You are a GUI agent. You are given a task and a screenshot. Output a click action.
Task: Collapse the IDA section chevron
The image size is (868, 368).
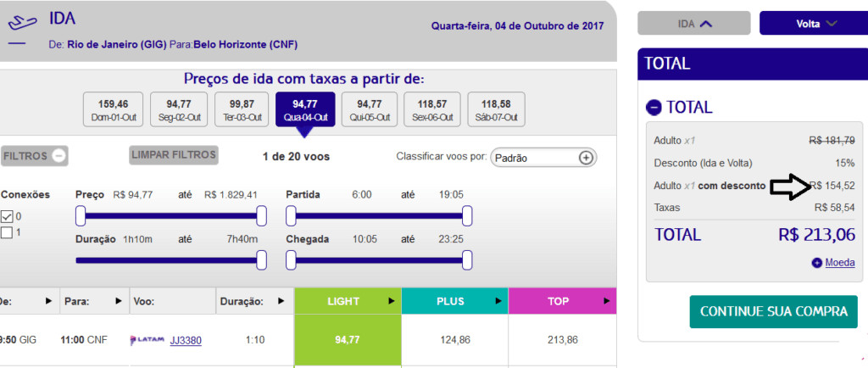click(x=704, y=24)
